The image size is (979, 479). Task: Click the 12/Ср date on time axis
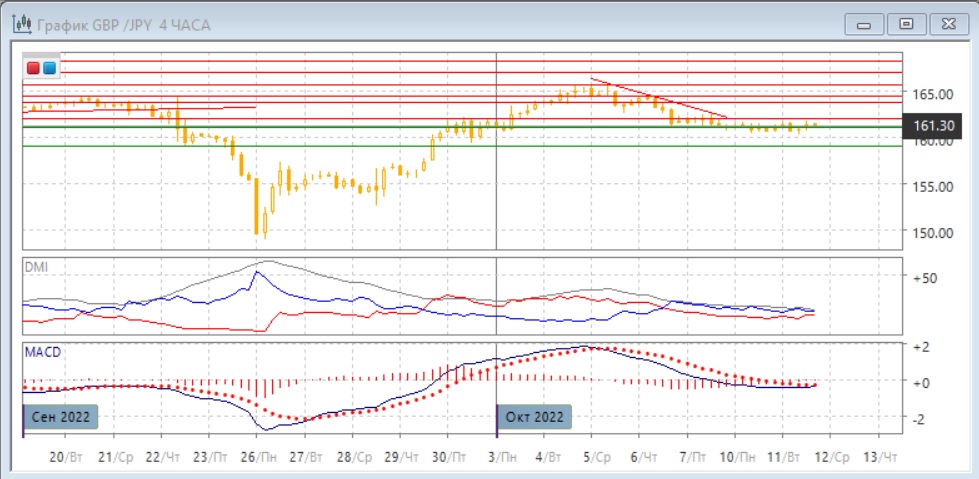click(832, 457)
